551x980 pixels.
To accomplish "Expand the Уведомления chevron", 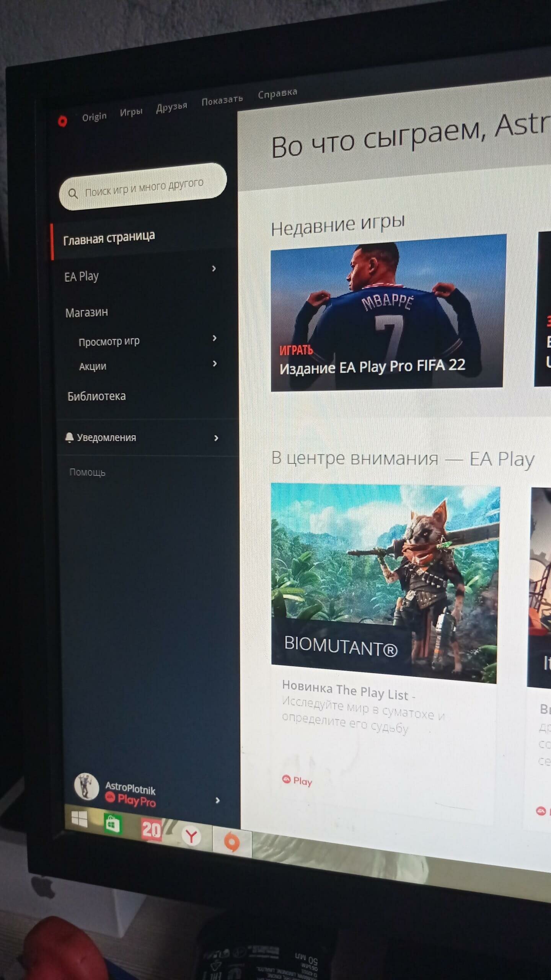I will point(216,438).
